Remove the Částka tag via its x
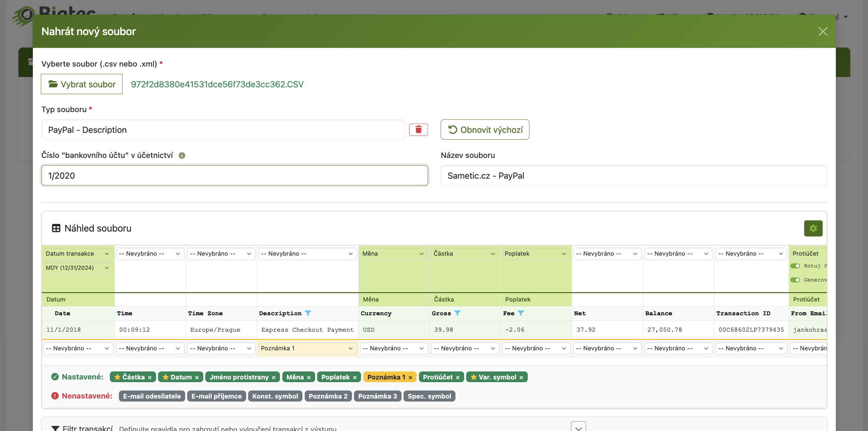The height and width of the screenshot is (431, 868). click(x=150, y=377)
